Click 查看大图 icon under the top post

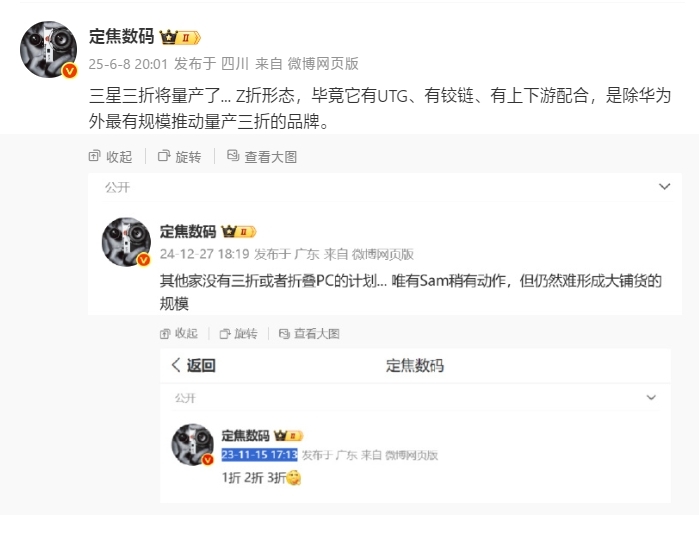(x=233, y=157)
